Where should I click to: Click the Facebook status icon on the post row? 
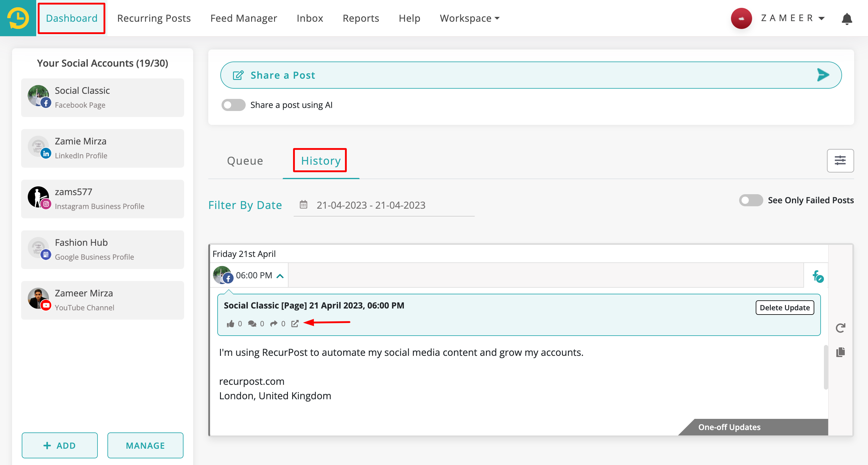818,276
